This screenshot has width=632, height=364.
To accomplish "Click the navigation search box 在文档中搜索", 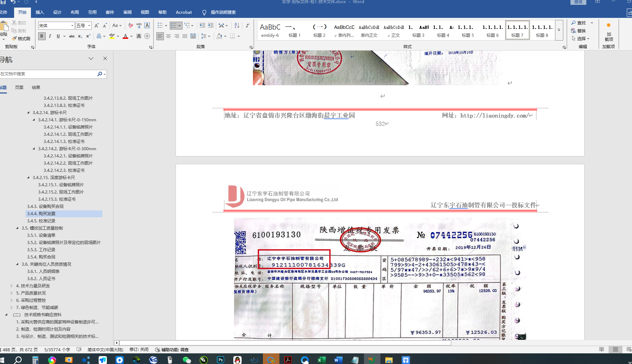I will coord(48,74).
